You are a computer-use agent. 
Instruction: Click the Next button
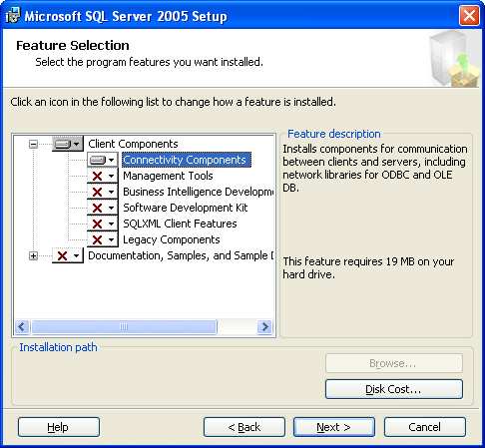point(334,427)
